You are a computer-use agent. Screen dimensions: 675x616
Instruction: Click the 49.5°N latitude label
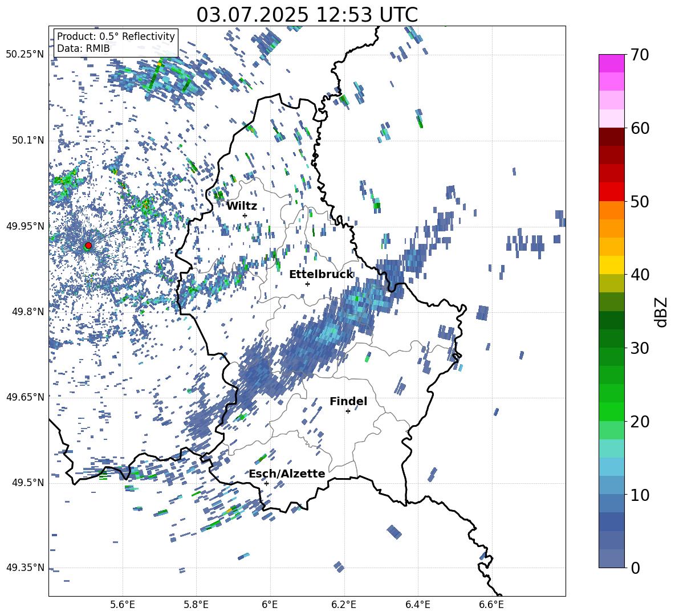[x=28, y=482]
